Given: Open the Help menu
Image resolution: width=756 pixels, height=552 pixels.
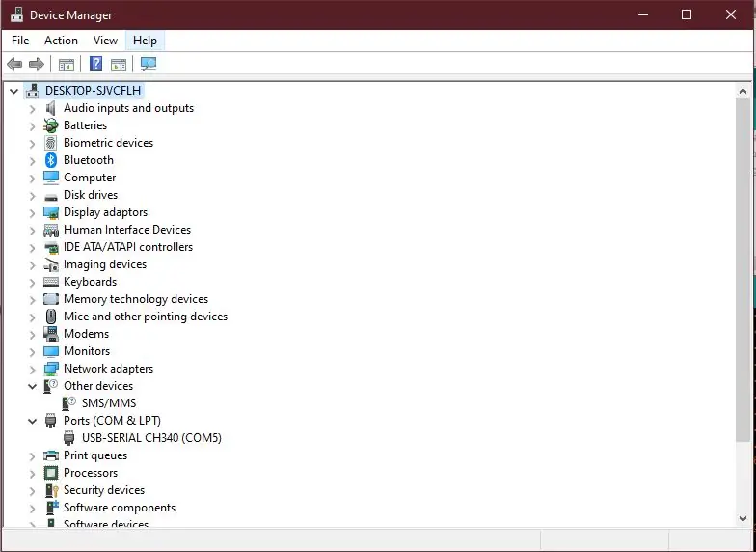Looking at the screenshot, I should coord(145,41).
